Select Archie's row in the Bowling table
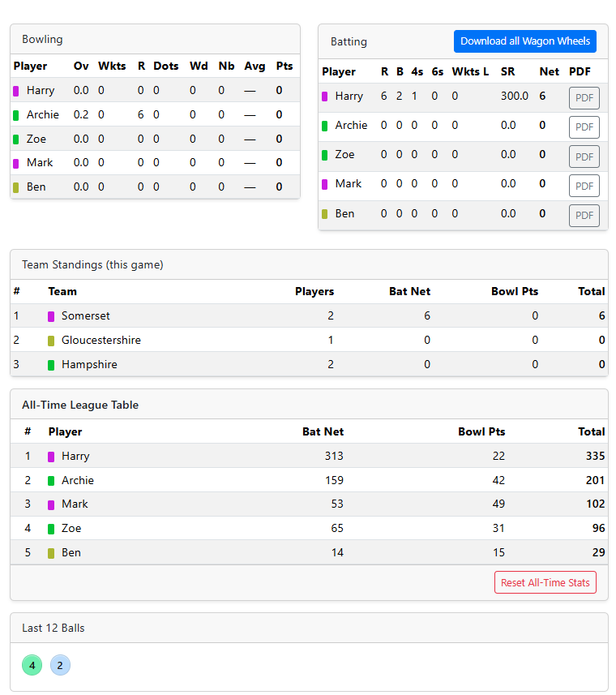The height and width of the screenshot is (695, 616). coord(146,114)
